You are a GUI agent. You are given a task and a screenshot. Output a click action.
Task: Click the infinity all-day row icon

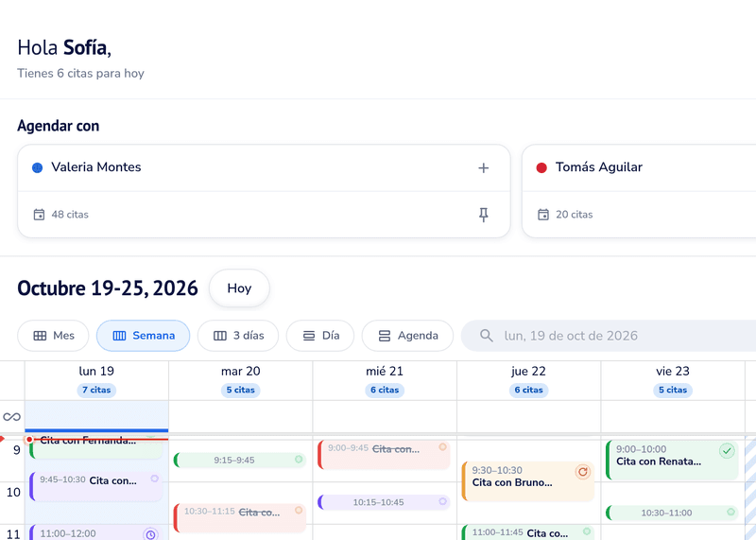coord(11,416)
